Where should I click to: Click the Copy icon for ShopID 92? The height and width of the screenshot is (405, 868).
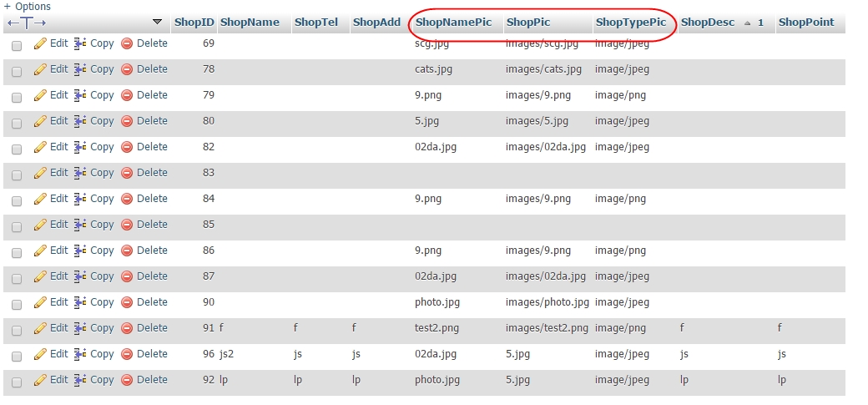[80, 380]
